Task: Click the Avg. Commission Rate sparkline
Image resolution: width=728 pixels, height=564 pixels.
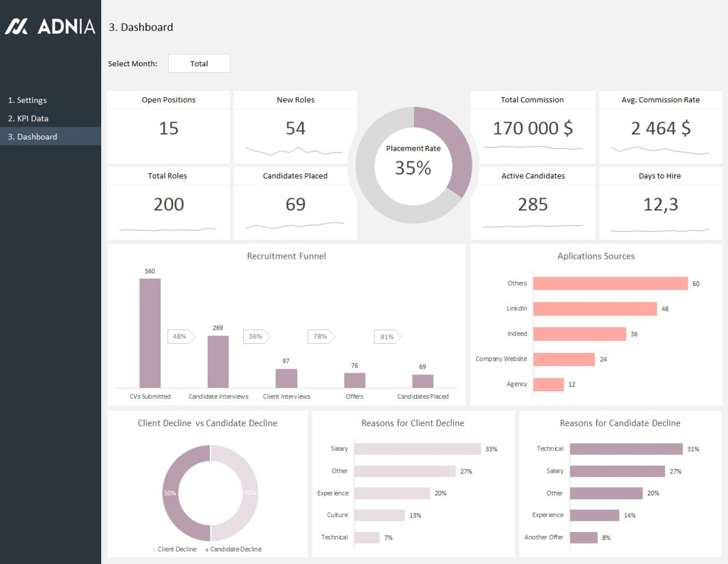Action: (660, 151)
